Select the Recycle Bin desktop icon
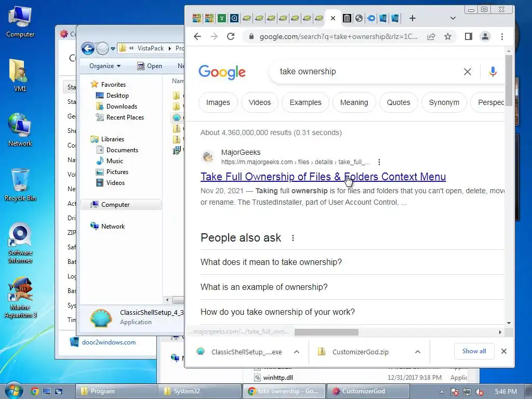The width and height of the screenshot is (532, 399). [20, 185]
